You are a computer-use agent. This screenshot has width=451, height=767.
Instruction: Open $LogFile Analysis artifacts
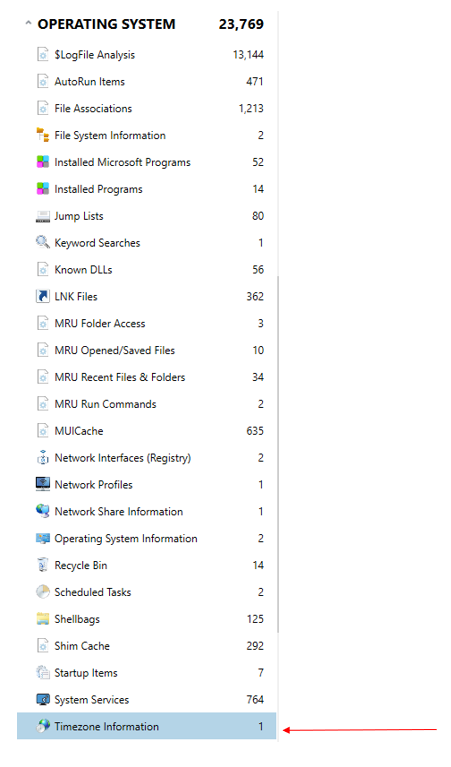(x=147, y=54)
